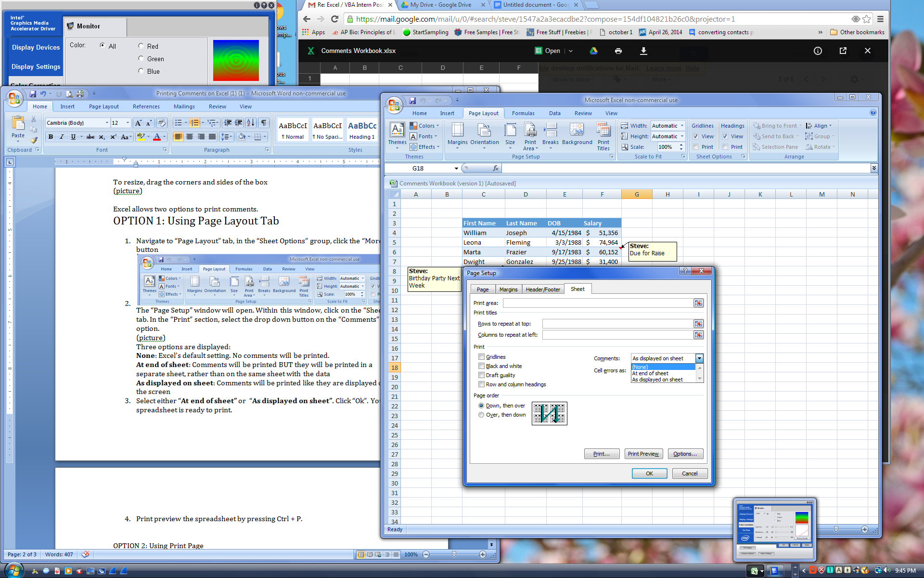The height and width of the screenshot is (578, 924).
Task: Click the Italic icon in Word ribbon
Action: click(62, 137)
